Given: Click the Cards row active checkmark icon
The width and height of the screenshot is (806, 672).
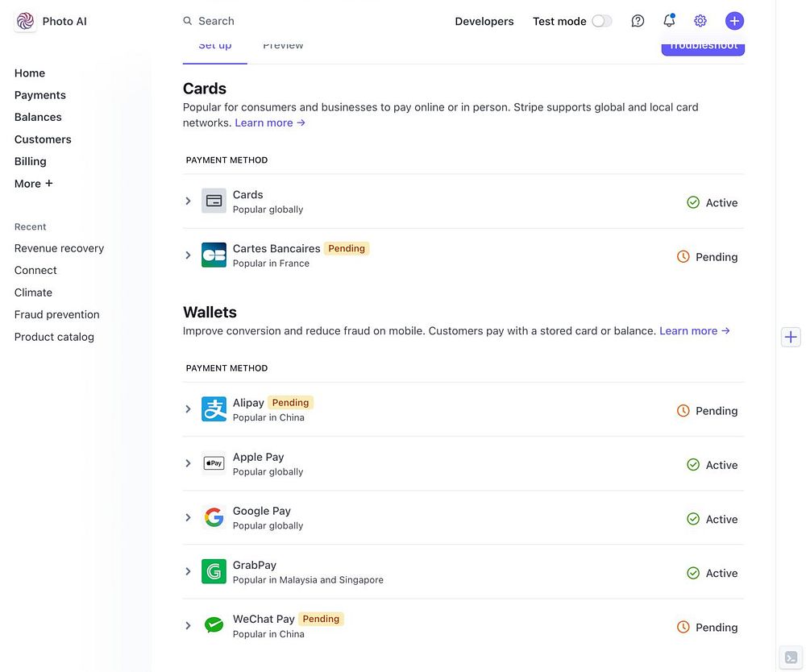Looking at the screenshot, I should click(693, 202).
